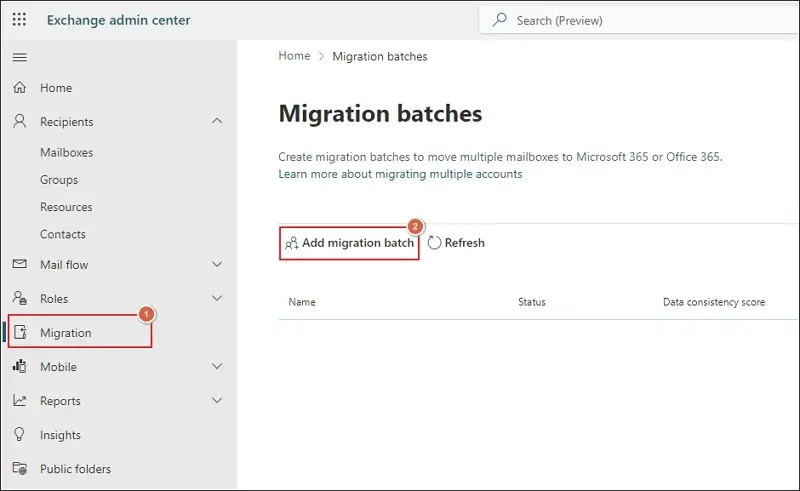Open Resources under Recipients
The image size is (800, 491).
[x=66, y=207]
